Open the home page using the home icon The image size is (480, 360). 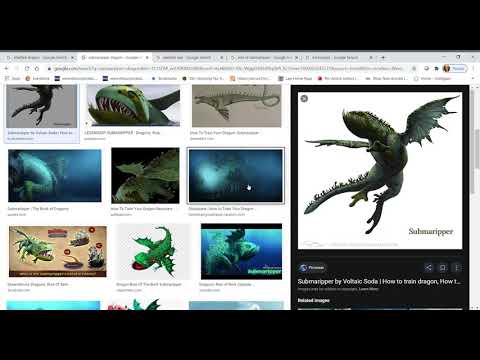pyautogui.click(x=37, y=68)
